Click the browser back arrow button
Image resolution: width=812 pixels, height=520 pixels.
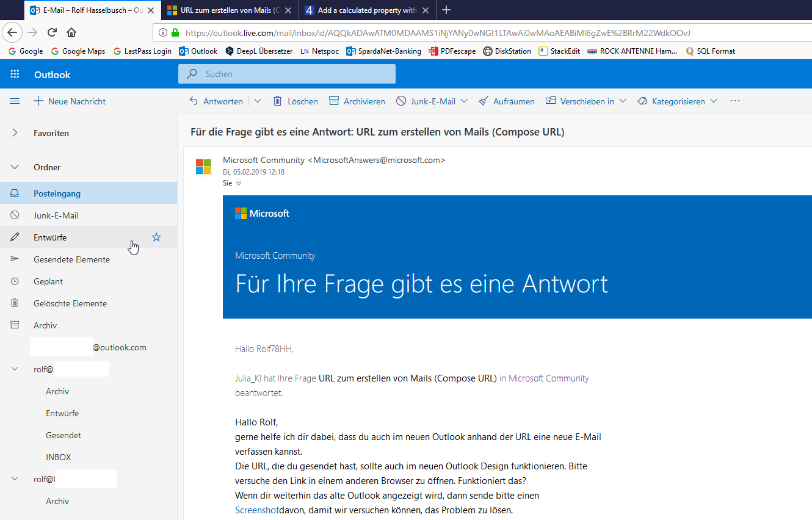[12, 32]
